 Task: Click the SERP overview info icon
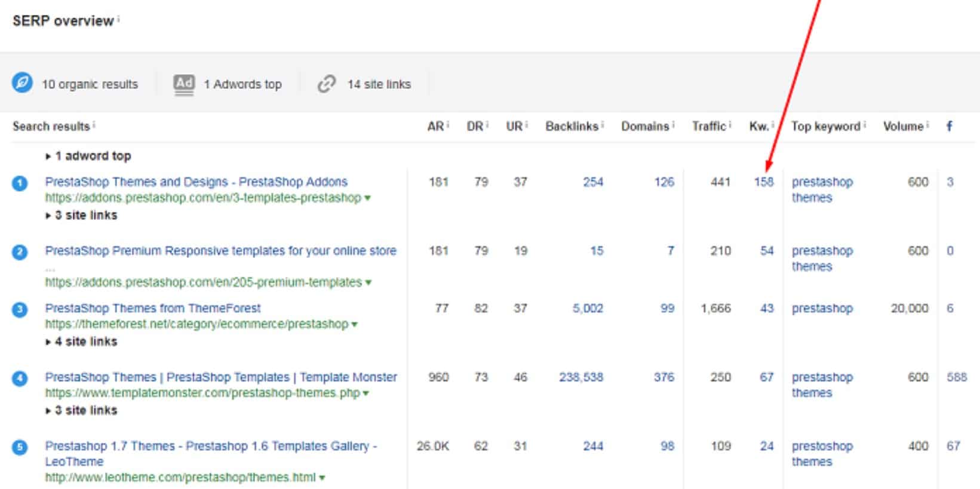click(118, 19)
